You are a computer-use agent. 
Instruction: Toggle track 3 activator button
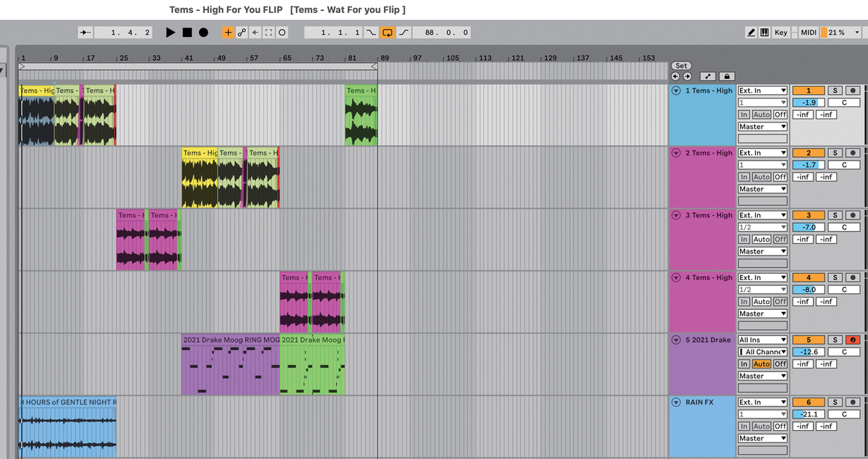pos(809,215)
